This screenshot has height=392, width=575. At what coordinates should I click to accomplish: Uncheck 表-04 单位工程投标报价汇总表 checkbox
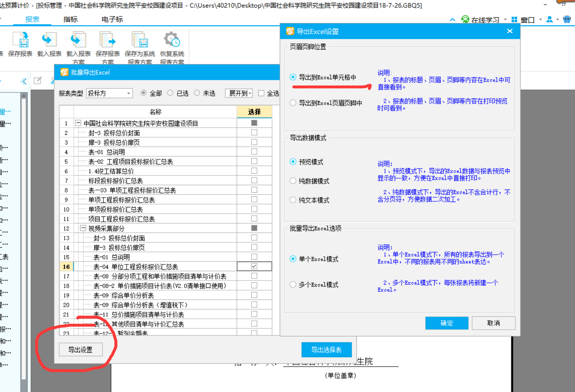(254, 266)
